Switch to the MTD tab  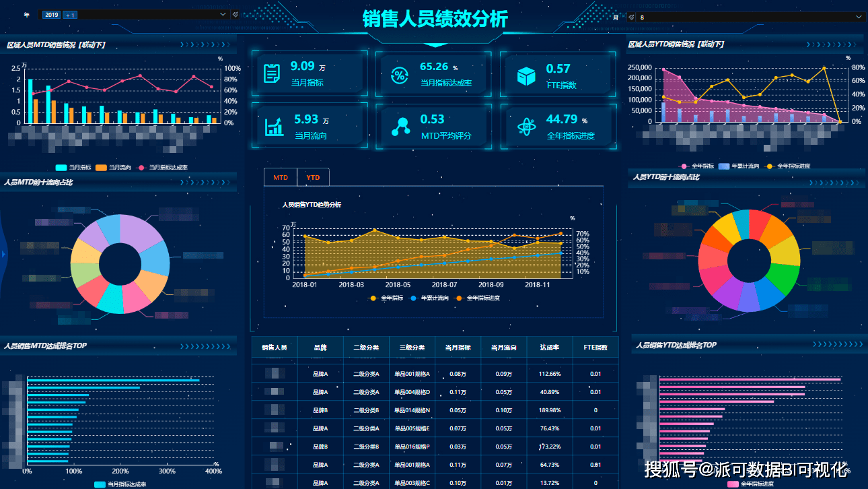[281, 178]
